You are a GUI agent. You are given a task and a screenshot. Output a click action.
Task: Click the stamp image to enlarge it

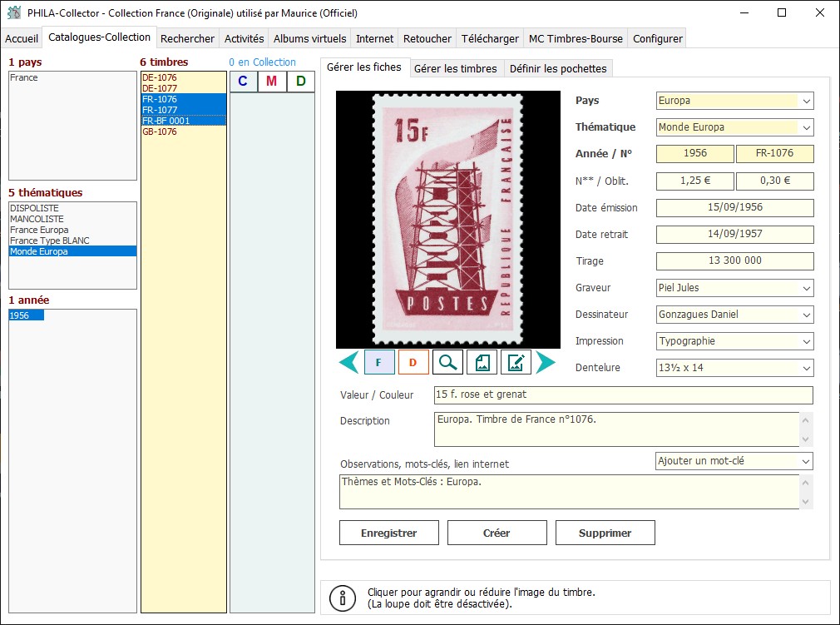tap(447, 220)
